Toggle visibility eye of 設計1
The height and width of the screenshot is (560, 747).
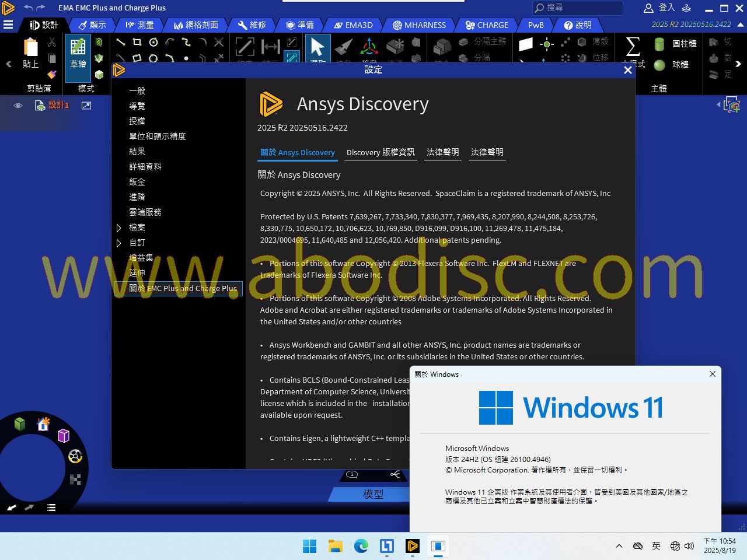point(18,106)
